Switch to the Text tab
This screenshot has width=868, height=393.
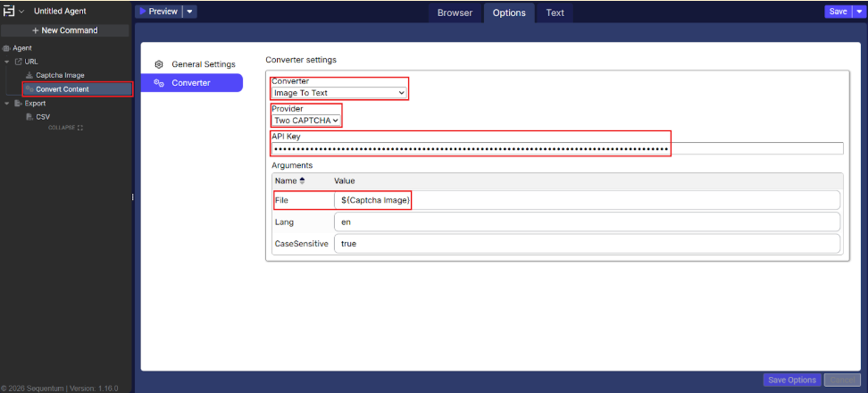coord(555,13)
